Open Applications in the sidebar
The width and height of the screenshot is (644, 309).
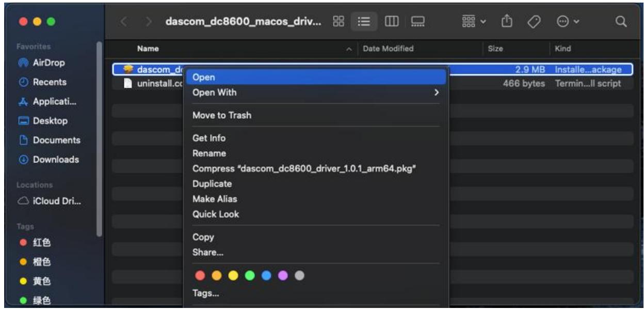point(47,101)
